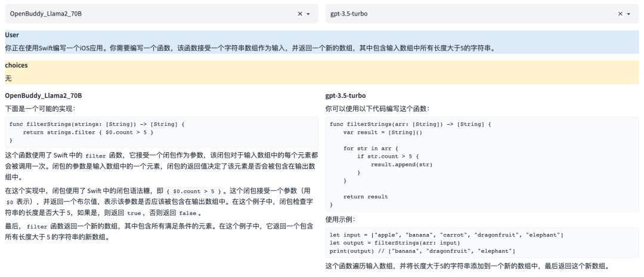Click the paragraph starting '最后，filter 函数返回'
Screen dimensions: 644x277
(159, 232)
